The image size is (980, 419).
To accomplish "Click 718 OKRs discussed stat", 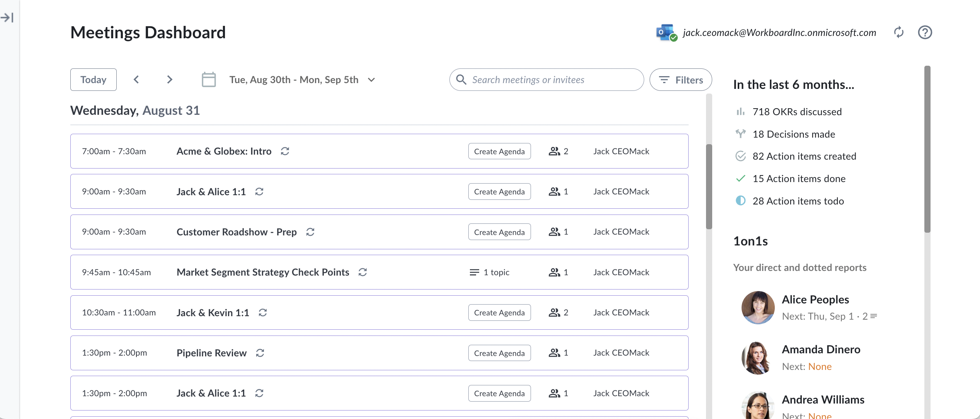I will (x=788, y=112).
